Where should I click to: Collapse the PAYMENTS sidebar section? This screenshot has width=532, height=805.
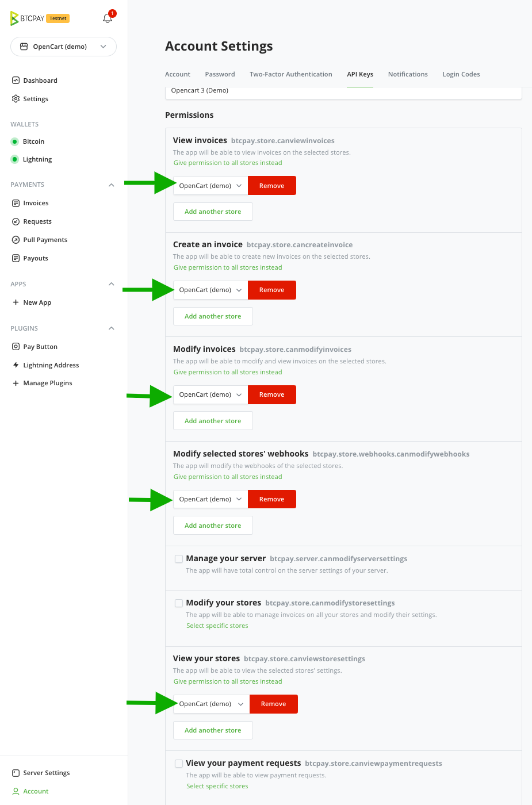pos(112,185)
